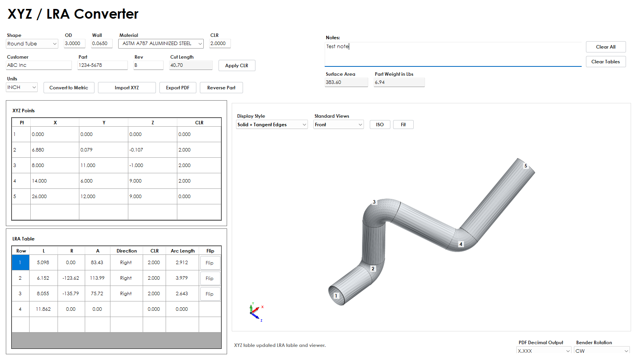Click the Reverse Part button

pyautogui.click(x=221, y=88)
